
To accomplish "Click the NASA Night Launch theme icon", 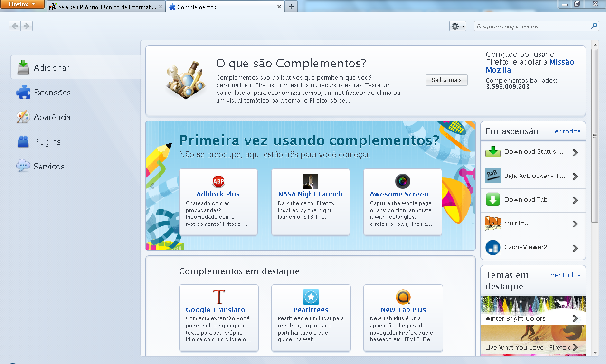I will point(311,181).
